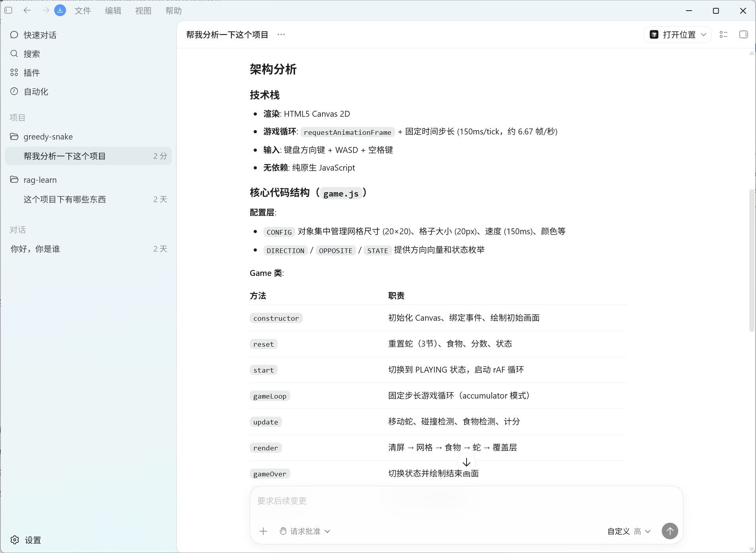This screenshot has width=756, height=553.
Task: Open the 自动化 page
Action: (88, 92)
